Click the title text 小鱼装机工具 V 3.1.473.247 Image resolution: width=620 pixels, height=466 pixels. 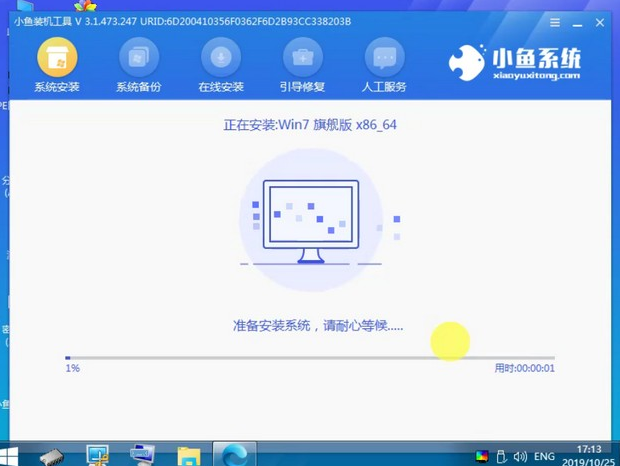tap(75, 21)
